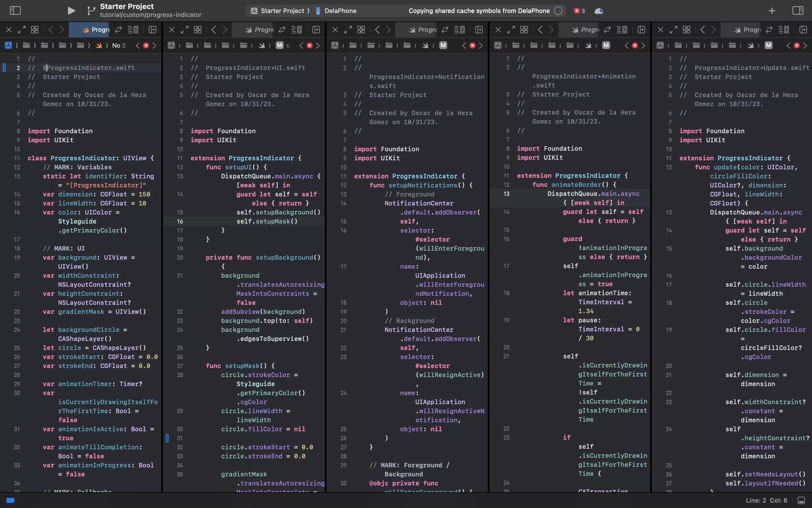This screenshot has height=508, width=812.
Task: Toggle code review in ProgressIndicator+Update pane
Action: point(769,30)
